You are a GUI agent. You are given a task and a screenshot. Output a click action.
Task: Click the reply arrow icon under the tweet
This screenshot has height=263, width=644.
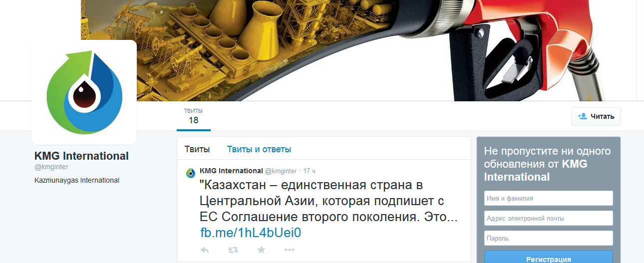(204, 250)
